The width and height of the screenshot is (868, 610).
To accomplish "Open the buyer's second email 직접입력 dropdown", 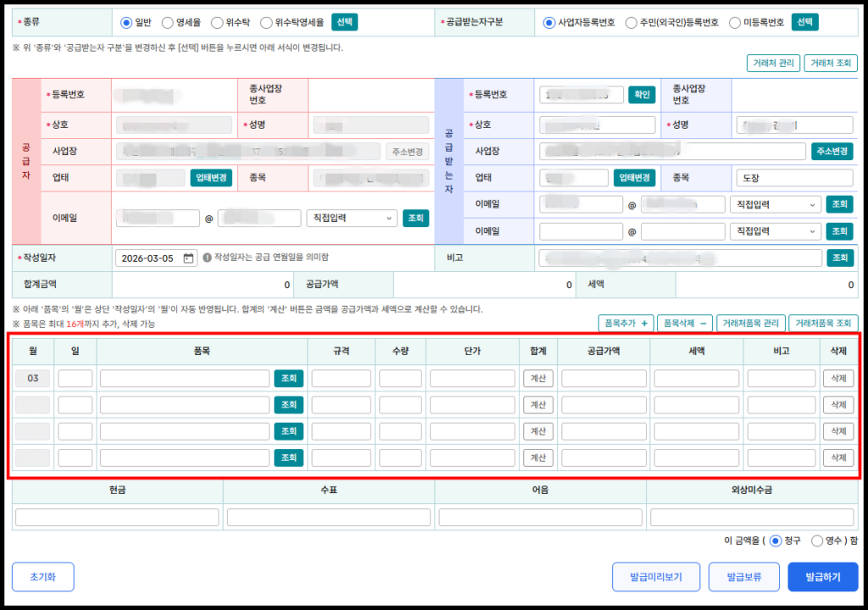I will coord(775,230).
